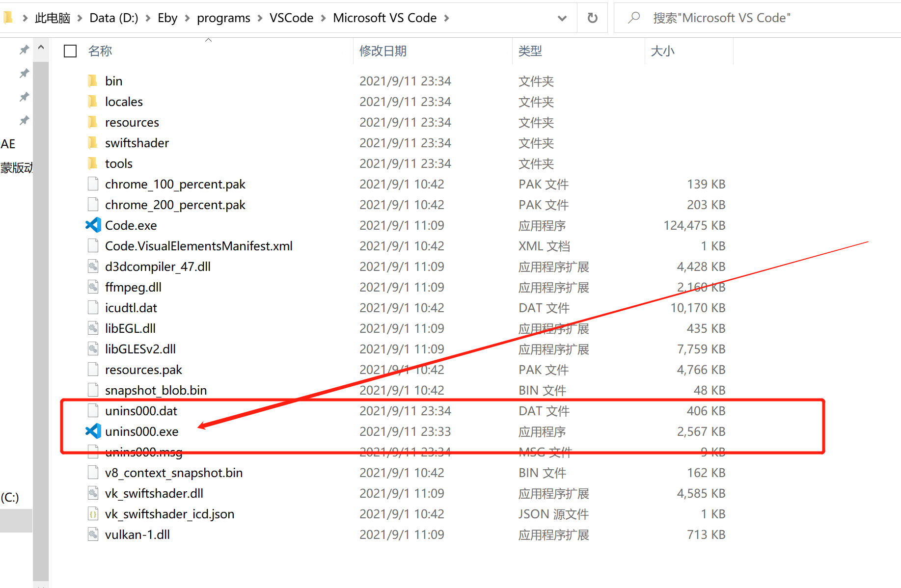Open the programs breadcrumb link

223,17
